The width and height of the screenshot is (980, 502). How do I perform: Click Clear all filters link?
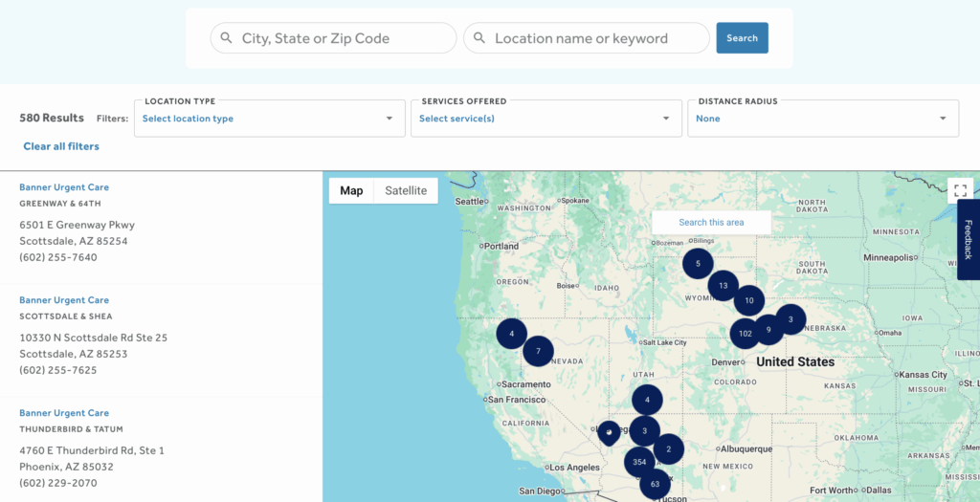(61, 146)
